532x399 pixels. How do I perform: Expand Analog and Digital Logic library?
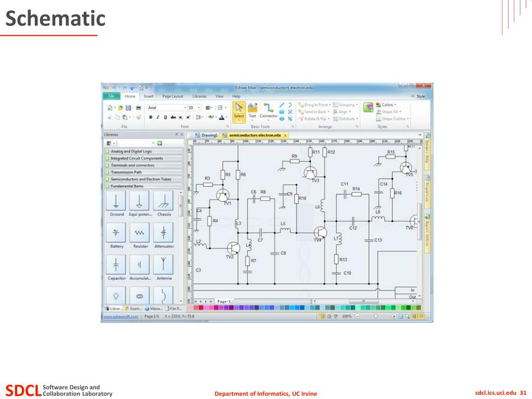click(144, 151)
